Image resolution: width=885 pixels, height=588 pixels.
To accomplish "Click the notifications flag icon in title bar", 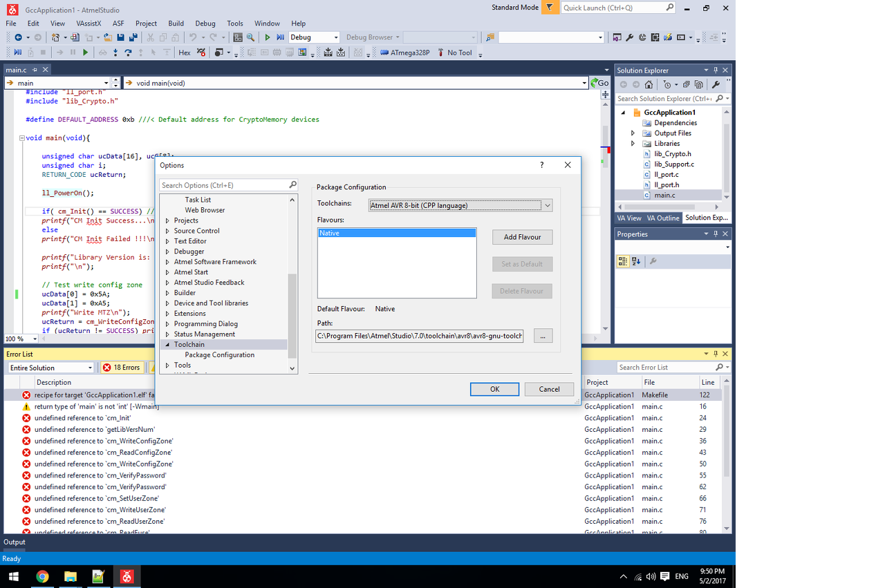I will coord(550,8).
